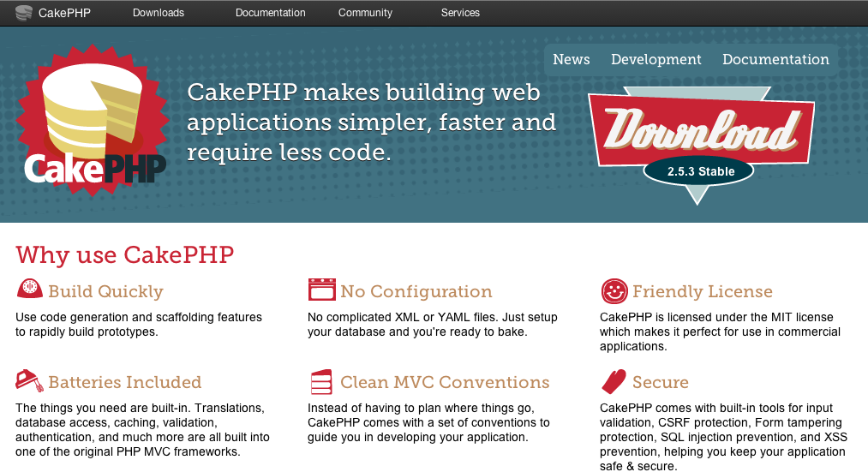Go to the News section

point(572,59)
